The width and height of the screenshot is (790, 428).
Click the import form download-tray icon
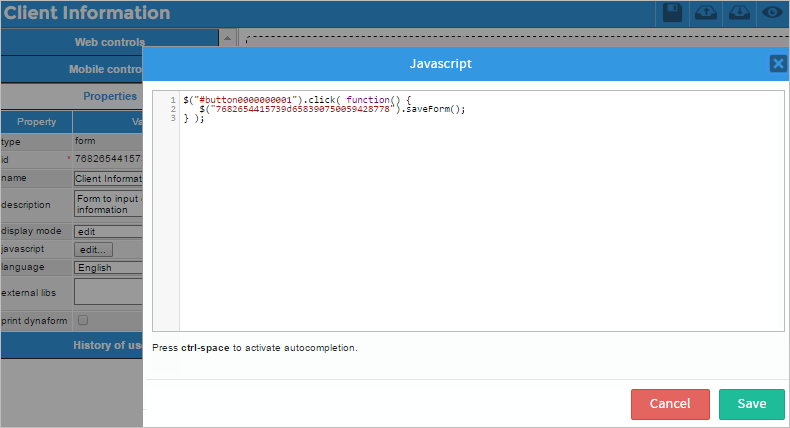click(739, 13)
